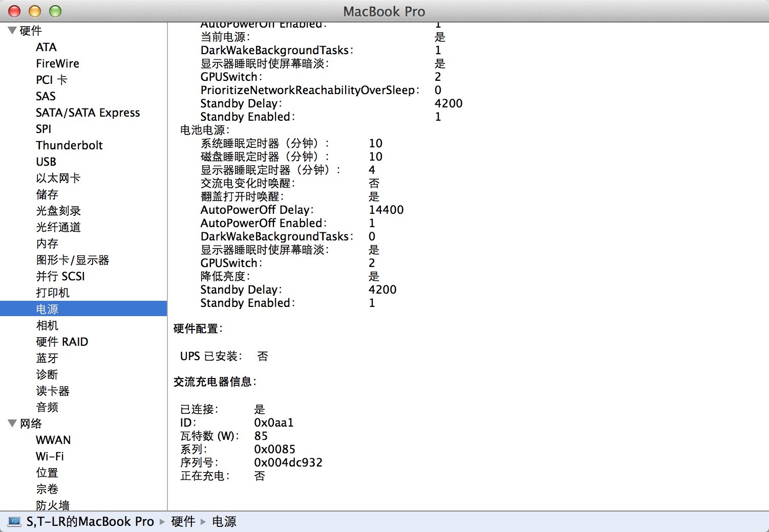Click the 显示器睡眠定时器（分钟） label
This screenshot has height=532, width=769.
(x=270, y=170)
